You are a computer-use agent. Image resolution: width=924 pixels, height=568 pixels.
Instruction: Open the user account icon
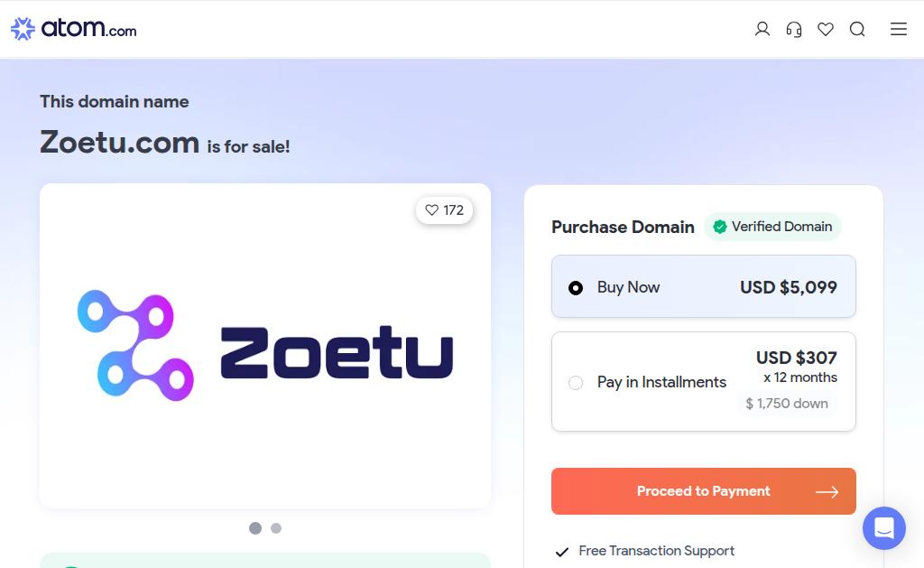(x=762, y=29)
